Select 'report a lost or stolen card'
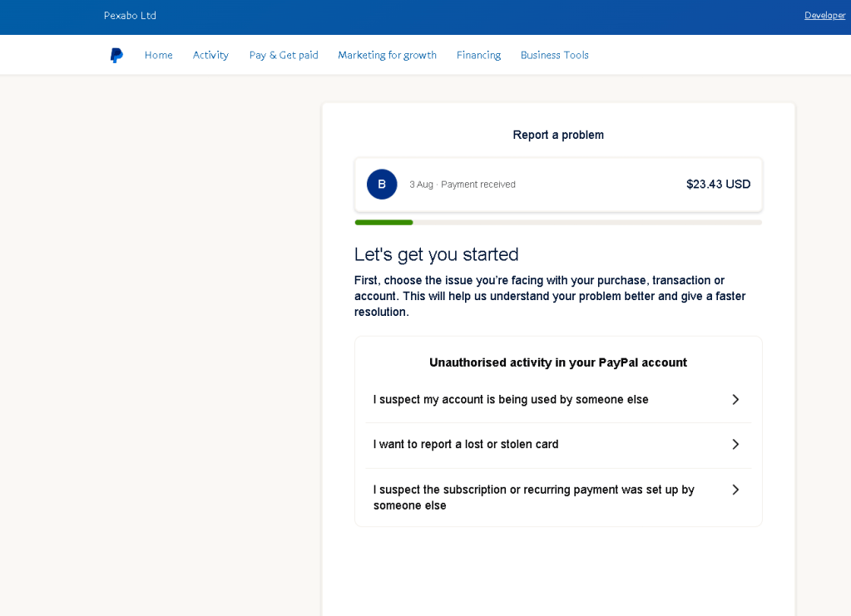 point(558,446)
